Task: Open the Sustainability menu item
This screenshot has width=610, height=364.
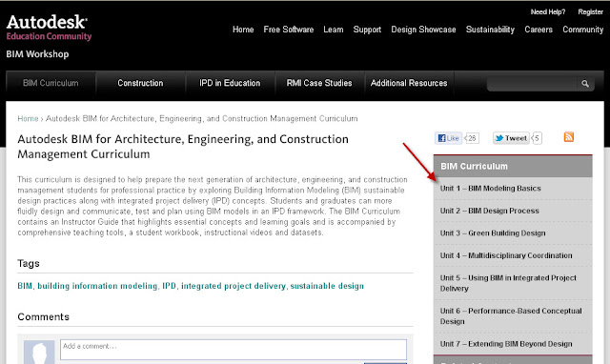Action: tap(490, 30)
